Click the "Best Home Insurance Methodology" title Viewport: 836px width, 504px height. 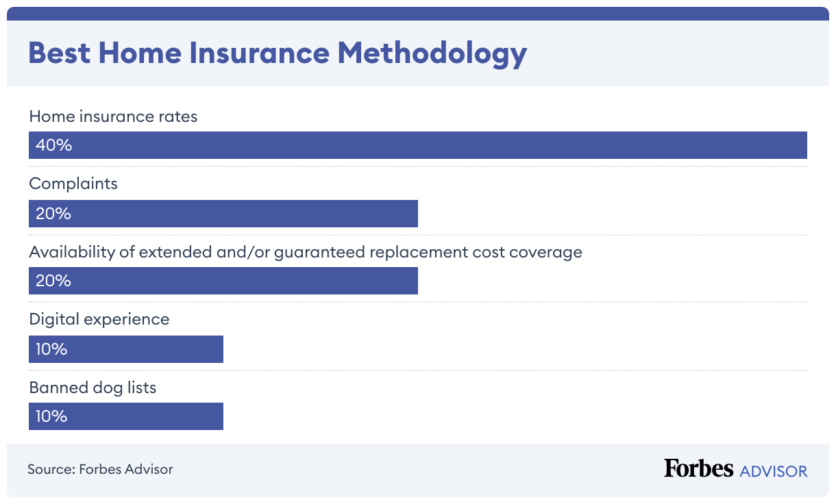pyautogui.click(x=278, y=53)
